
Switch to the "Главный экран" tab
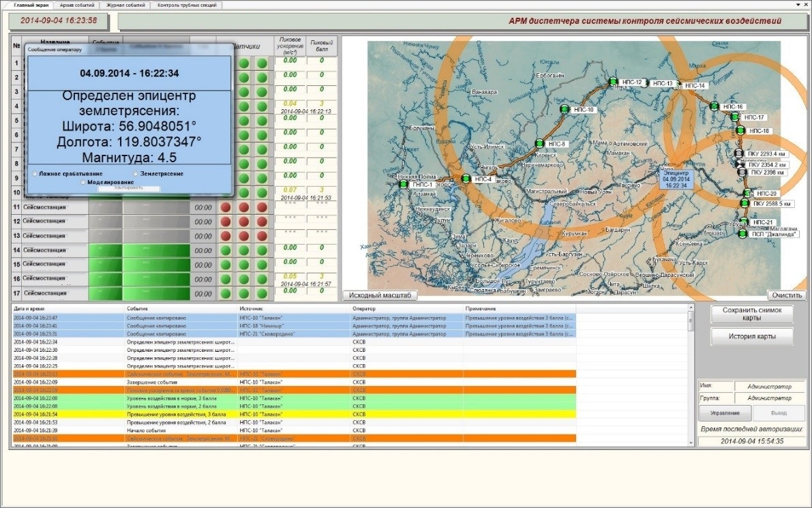pyautogui.click(x=31, y=5)
